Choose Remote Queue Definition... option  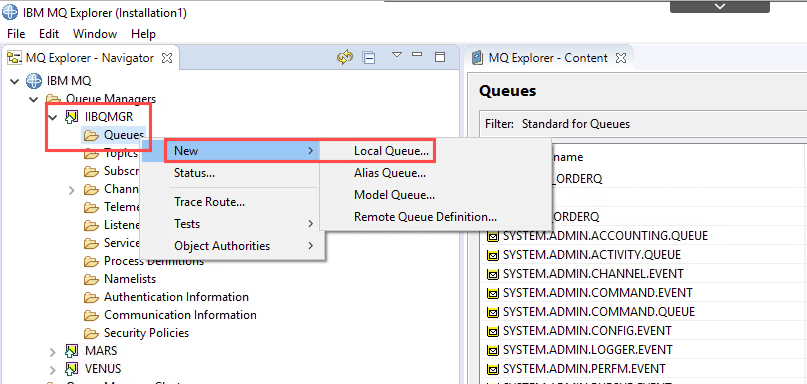coord(425,217)
